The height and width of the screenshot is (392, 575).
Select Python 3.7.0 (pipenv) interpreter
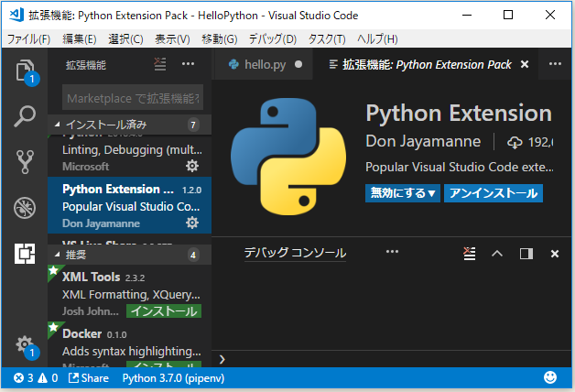(173, 378)
